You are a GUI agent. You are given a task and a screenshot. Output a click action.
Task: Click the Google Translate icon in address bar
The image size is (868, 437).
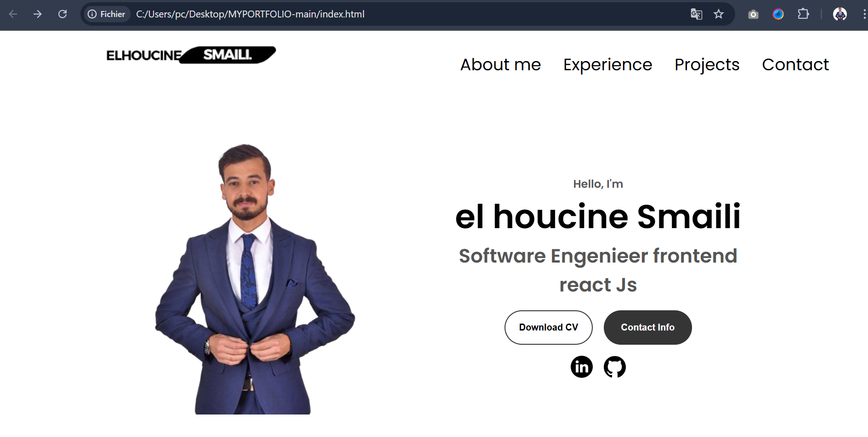point(696,14)
